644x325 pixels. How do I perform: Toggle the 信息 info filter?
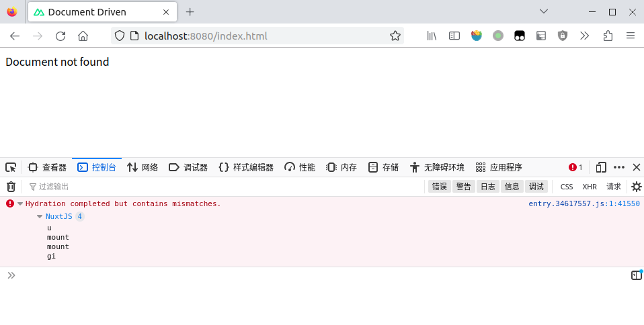(x=512, y=187)
